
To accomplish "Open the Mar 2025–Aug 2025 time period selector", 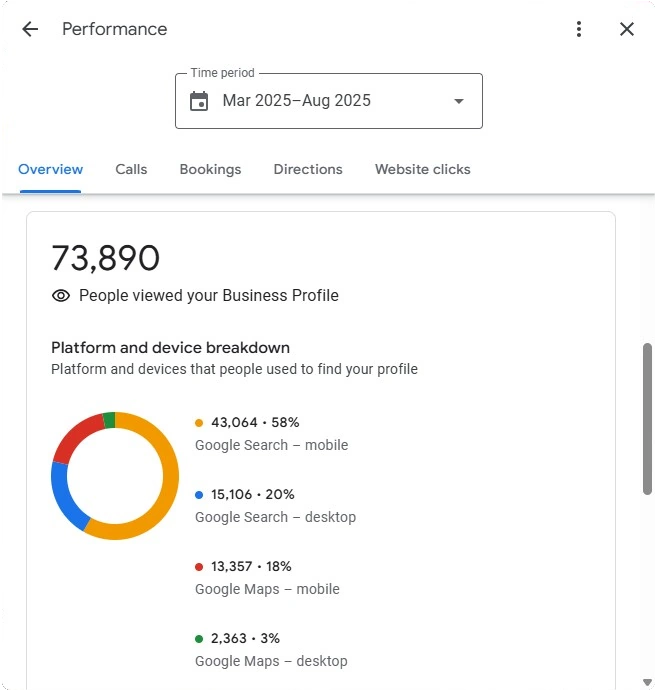I will click(329, 101).
